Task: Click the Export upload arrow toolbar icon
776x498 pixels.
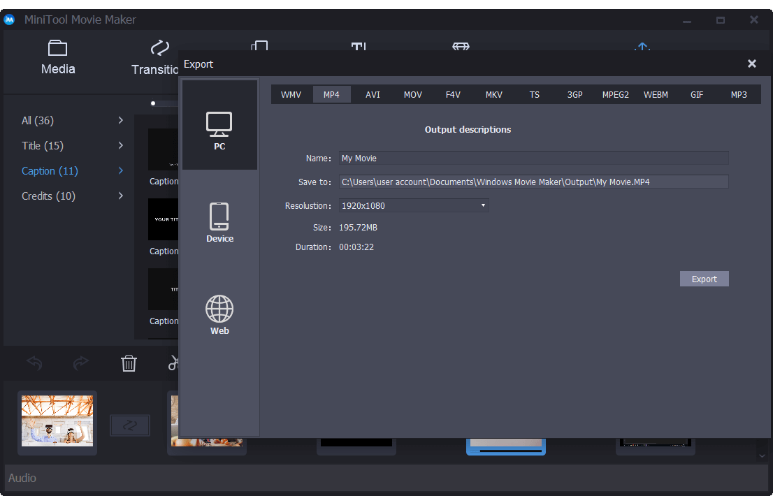Action: click(642, 47)
